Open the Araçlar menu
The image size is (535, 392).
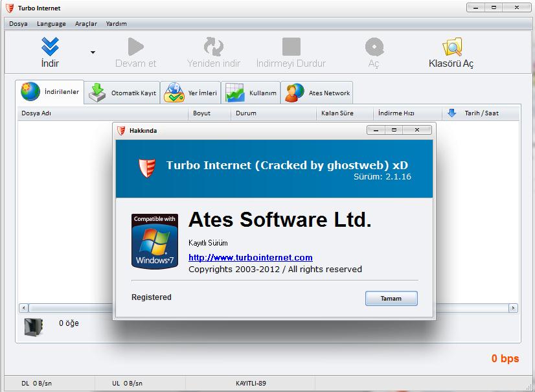pos(85,23)
